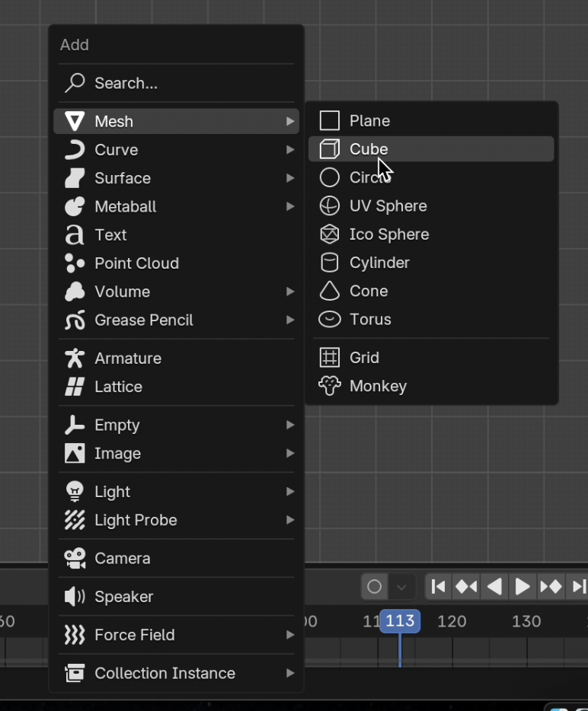Expand the Light Probe submenu arrow
The height and width of the screenshot is (711, 588).
289,521
